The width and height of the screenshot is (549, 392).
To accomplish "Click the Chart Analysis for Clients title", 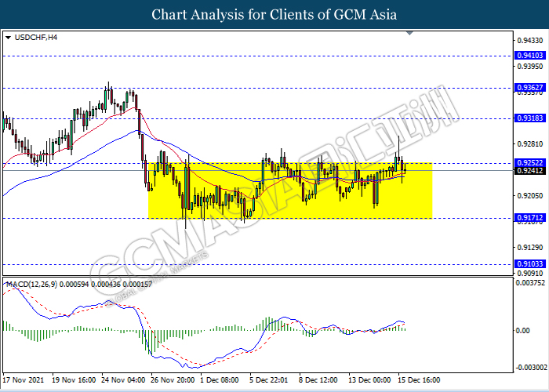I will tap(274, 14).
